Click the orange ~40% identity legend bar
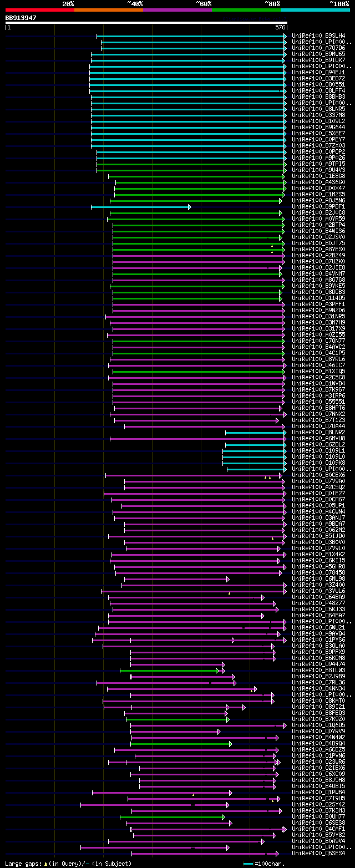 108,9
